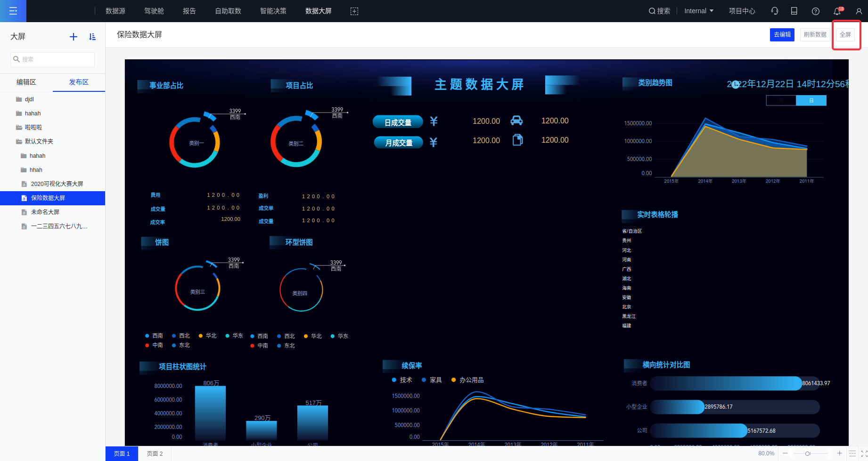Open the help question mark icon
868x461 pixels.
coord(815,11)
